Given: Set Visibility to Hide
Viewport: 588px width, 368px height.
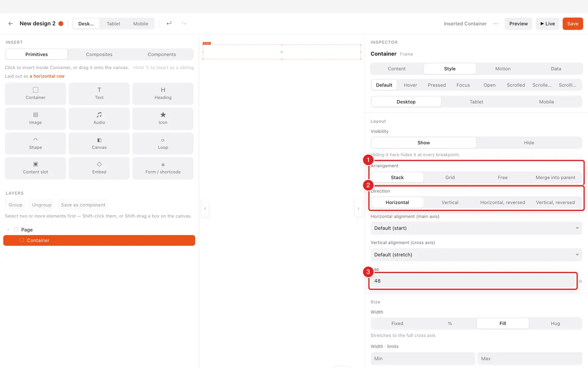Looking at the screenshot, I should (x=529, y=143).
